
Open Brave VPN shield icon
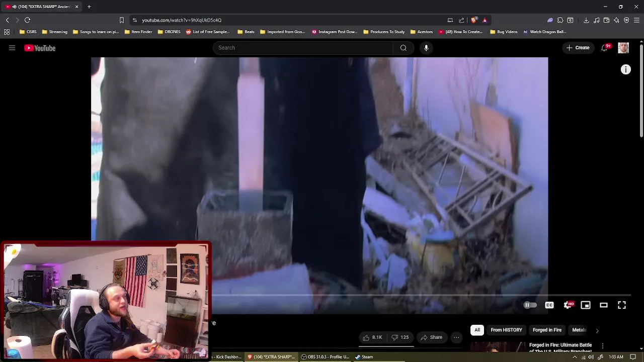(x=626, y=20)
